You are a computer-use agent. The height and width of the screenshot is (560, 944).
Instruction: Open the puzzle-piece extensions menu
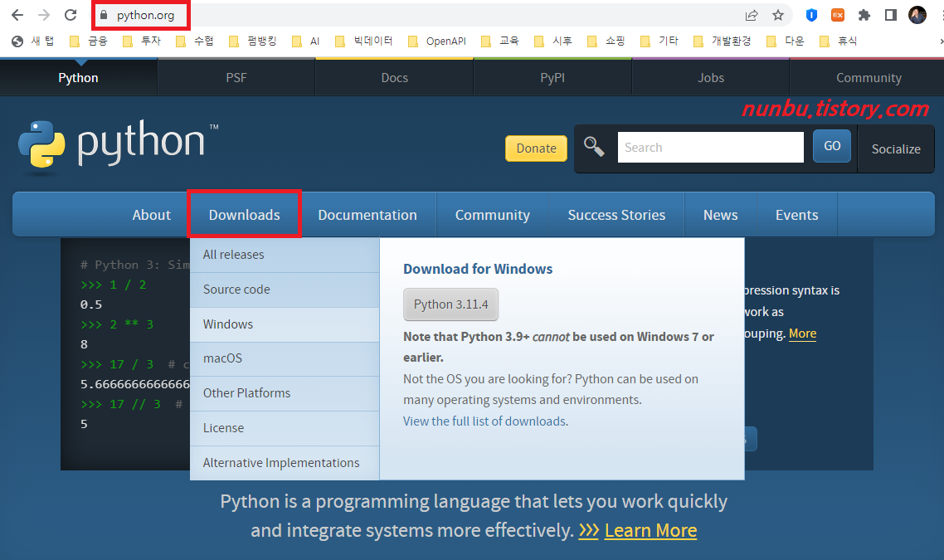[864, 15]
